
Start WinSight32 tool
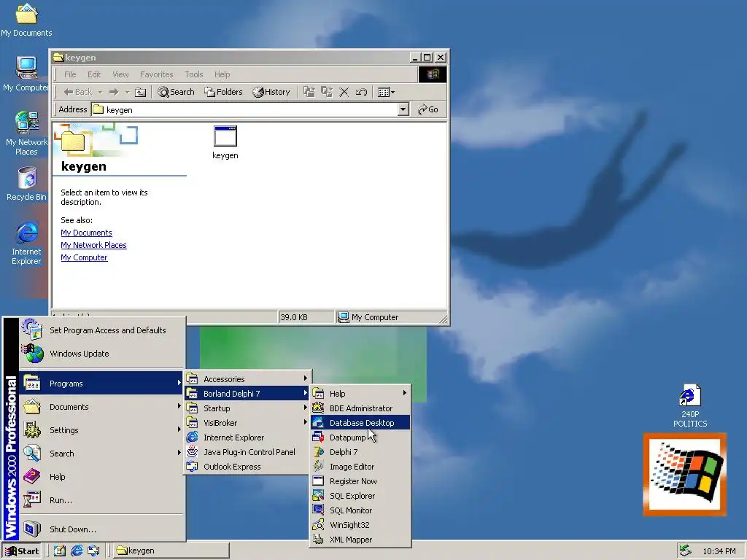point(360,525)
